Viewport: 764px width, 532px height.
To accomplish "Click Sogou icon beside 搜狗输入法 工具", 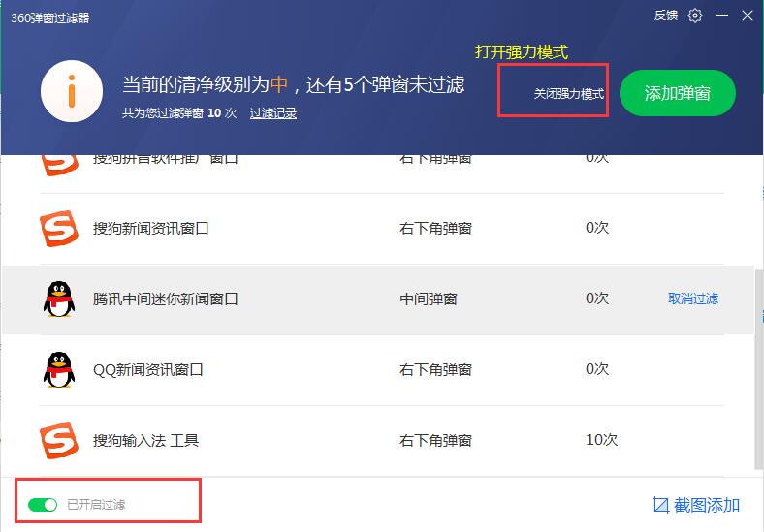I will (58, 440).
